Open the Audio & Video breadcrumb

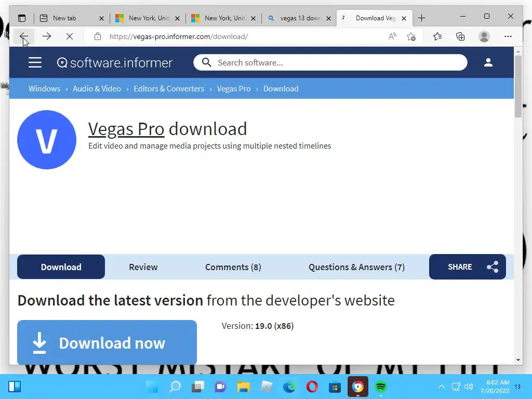tap(97, 88)
